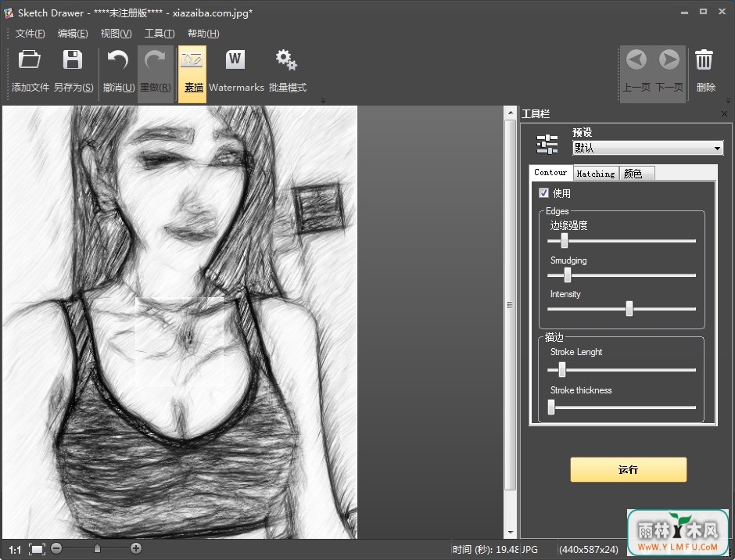Toggle the 使用 checkbox
735x560 pixels.
point(543,192)
